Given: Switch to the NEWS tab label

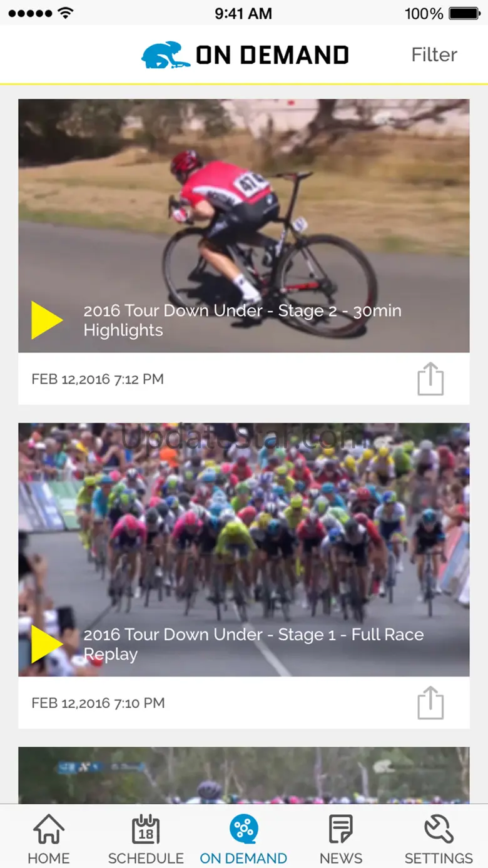Looking at the screenshot, I should tap(341, 858).
